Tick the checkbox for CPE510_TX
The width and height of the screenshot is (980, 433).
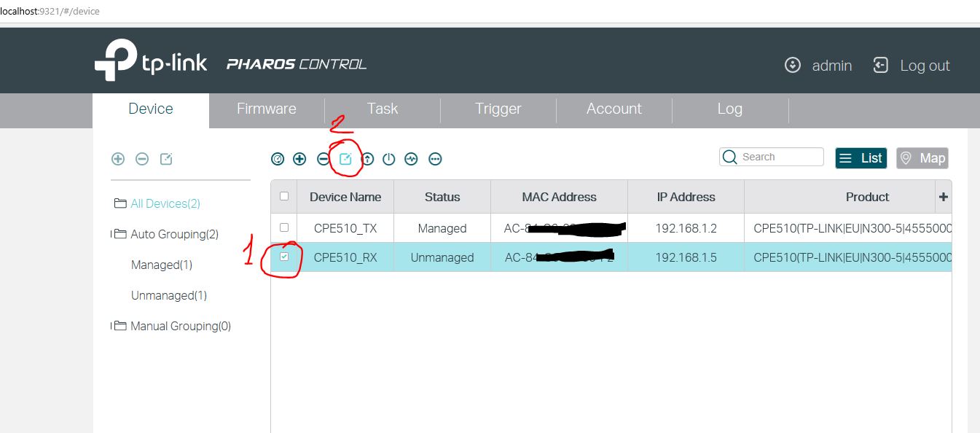pyautogui.click(x=284, y=227)
